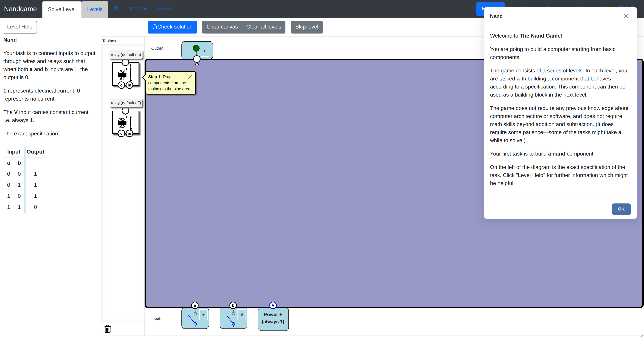
Task: Click the canvas resize handle at bottom right
Action: 642,336
